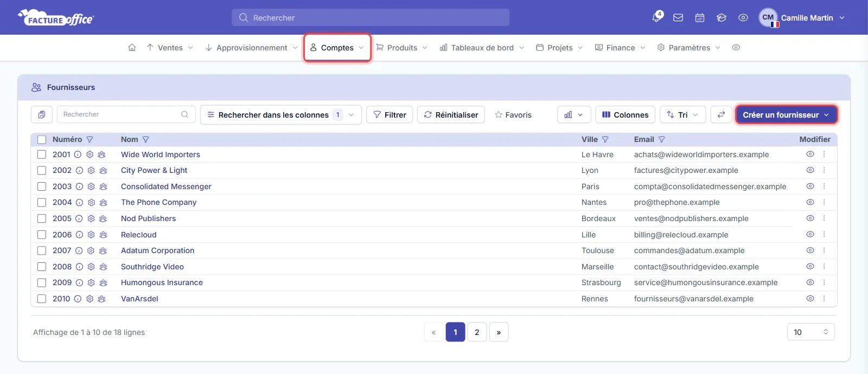The image size is (868, 374).
Task: Click the swap arrows toolbar button
Action: 721,114
